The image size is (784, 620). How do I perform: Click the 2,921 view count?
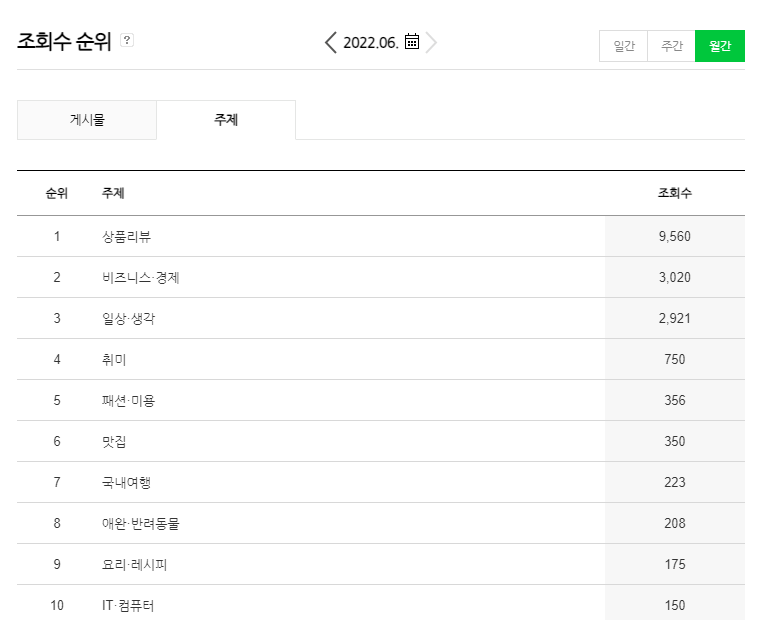point(674,318)
